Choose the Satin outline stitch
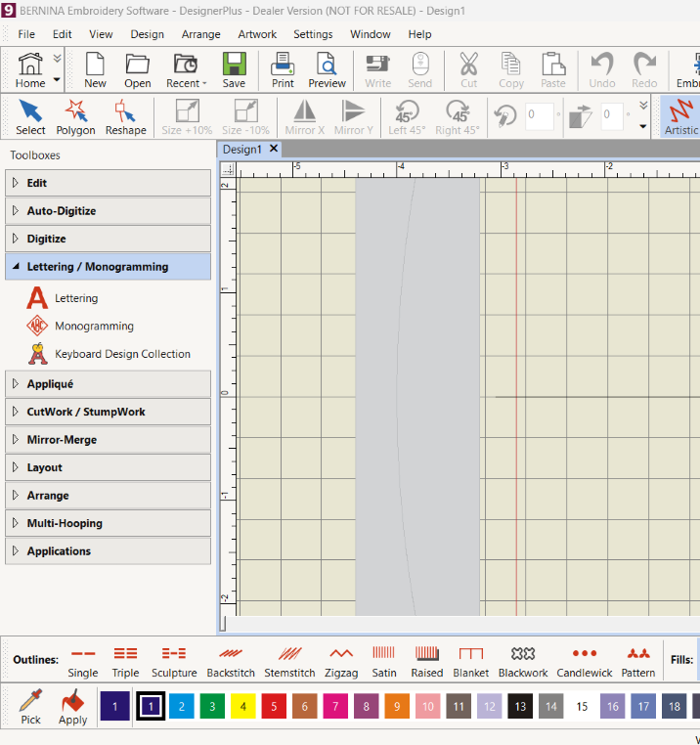 [x=384, y=661]
